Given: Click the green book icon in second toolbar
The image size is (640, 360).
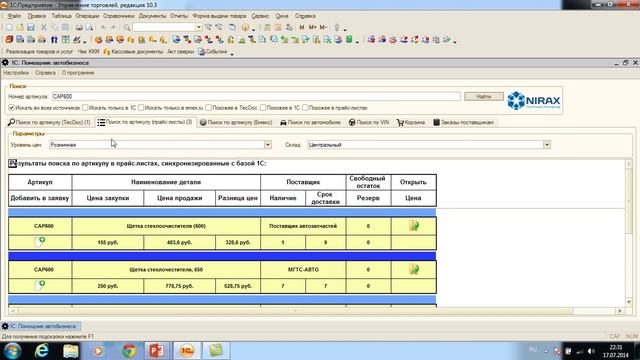Looking at the screenshot, I should (349, 40).
